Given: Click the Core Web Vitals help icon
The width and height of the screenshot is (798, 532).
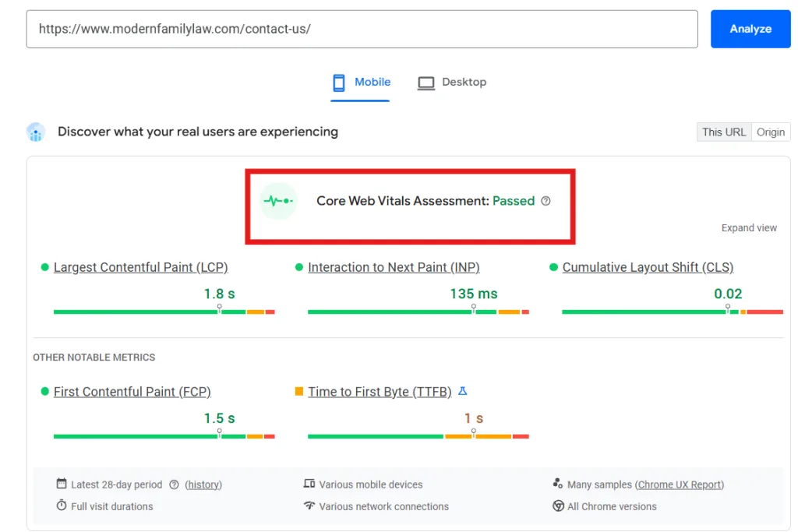Looking at the screenshot, I should (x=546, y=200).
